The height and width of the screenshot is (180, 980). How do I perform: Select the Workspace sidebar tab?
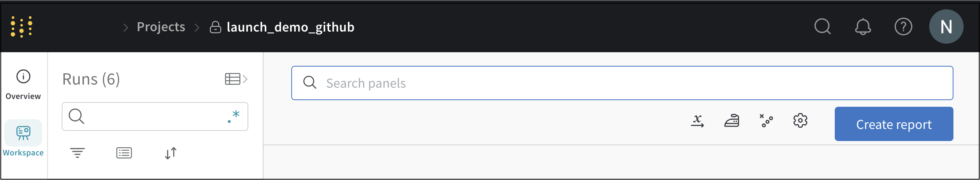pyautogui.click(x=23, y=138)
